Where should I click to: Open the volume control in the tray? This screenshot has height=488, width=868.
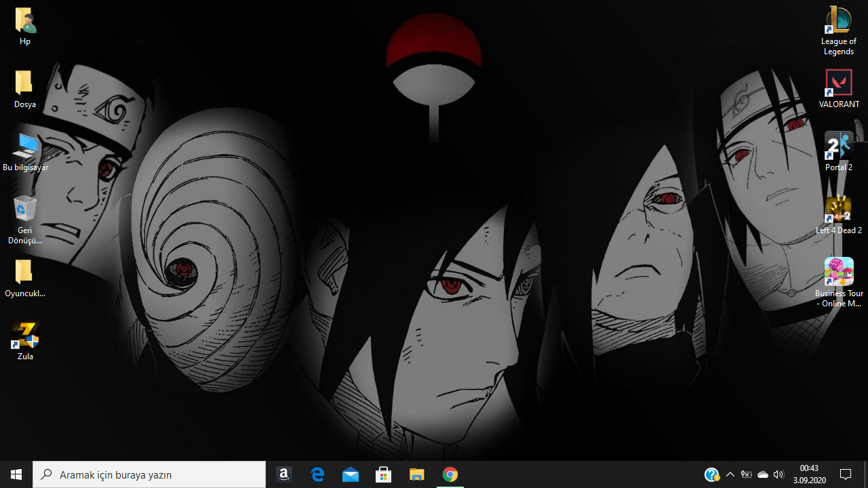[x=778, y=474]
